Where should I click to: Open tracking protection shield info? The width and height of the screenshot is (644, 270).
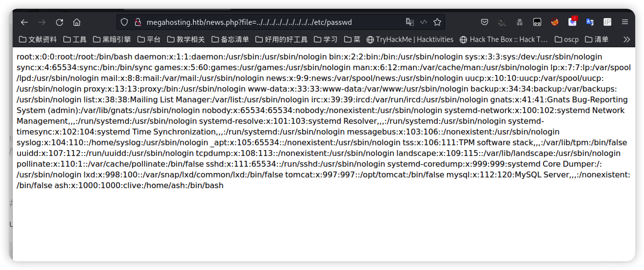124,22
